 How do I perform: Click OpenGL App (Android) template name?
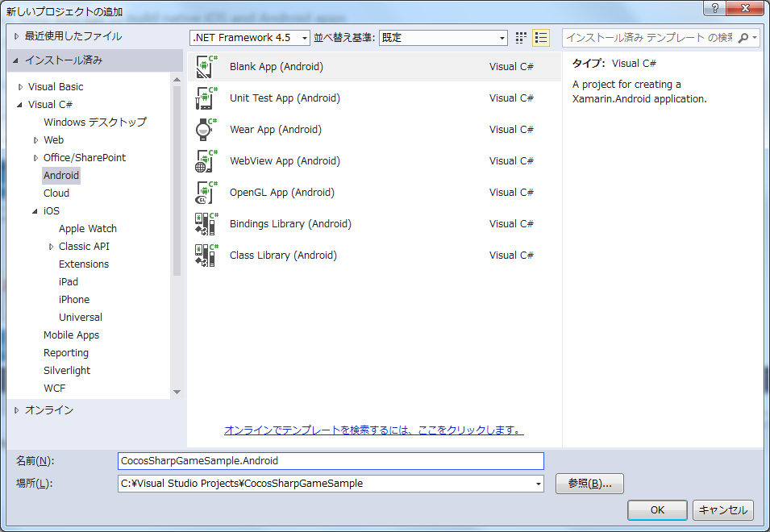(282, 193)
